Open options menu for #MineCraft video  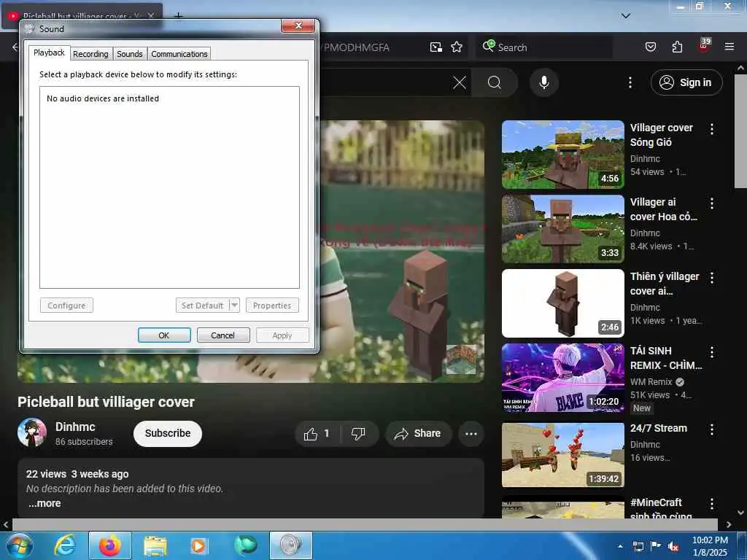tap(711, 504)
